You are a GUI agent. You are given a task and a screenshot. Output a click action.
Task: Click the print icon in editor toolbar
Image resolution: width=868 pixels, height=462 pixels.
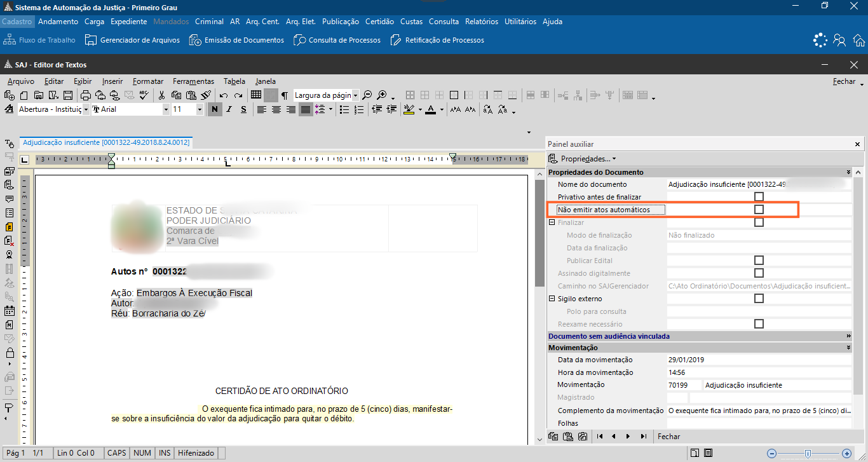(x=86, y=95)
